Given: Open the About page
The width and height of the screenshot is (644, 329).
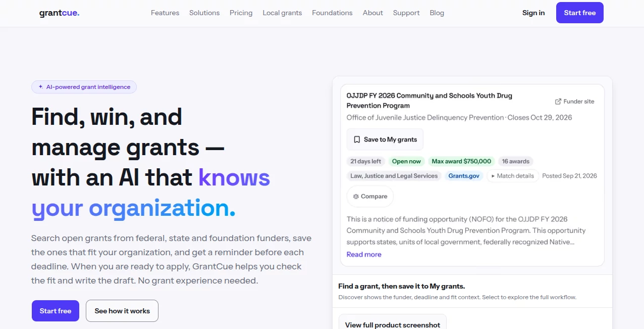Looking at the screenshot, I should [372, 13].
